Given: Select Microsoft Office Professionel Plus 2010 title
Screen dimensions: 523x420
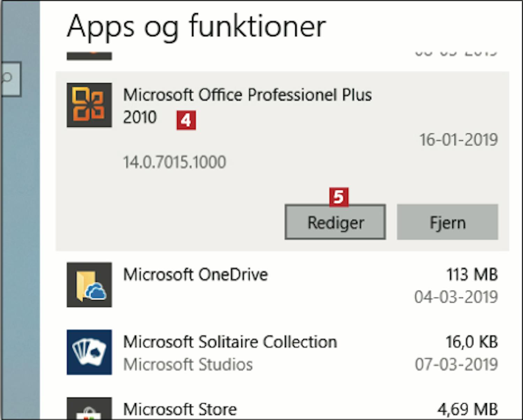Looking at the screenshot, I should click(x=248, y=106).
